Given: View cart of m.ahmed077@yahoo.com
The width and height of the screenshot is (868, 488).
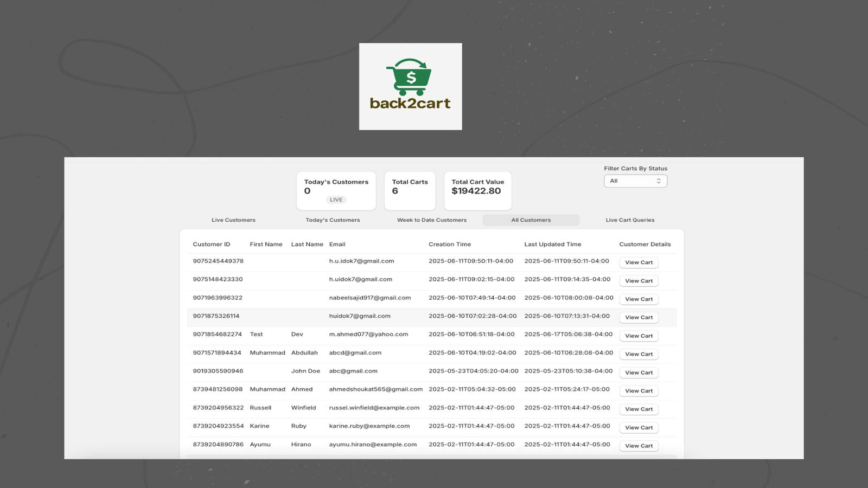Looking at the screenshot, I should coord(639,336).
